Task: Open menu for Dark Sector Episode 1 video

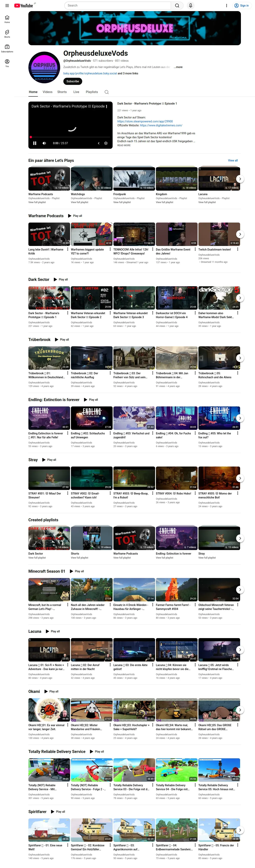Action: pos(68,313)
